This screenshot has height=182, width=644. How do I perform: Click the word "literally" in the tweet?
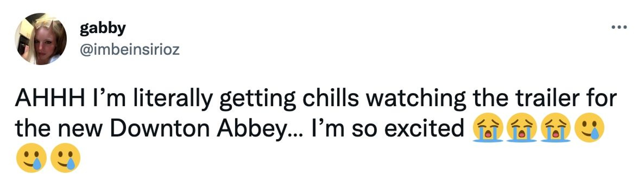click(173, 98)
